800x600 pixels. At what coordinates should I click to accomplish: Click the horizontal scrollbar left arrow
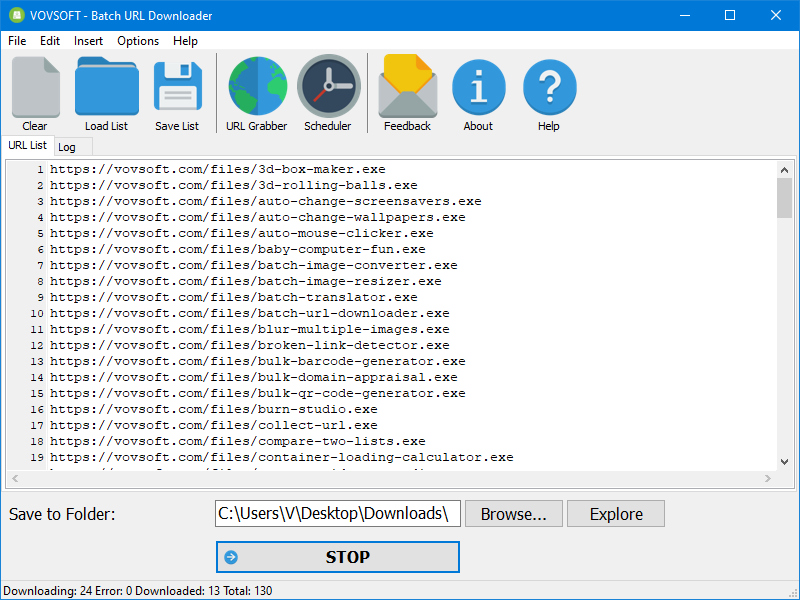(x=15, y=478)
